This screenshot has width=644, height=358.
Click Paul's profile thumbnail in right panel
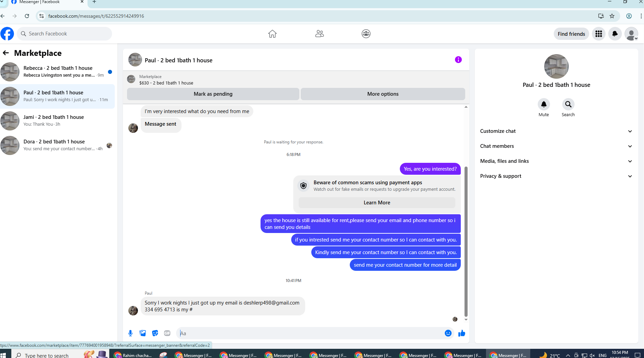(x=556, y=66)
